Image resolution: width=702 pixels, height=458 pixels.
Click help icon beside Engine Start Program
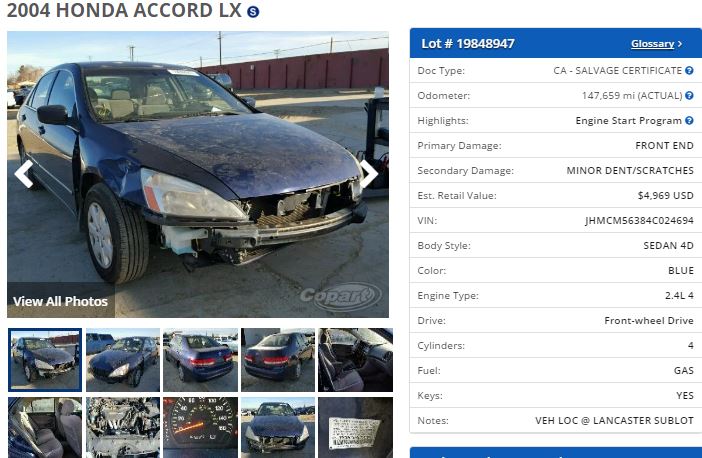click(x=689, y=120)
